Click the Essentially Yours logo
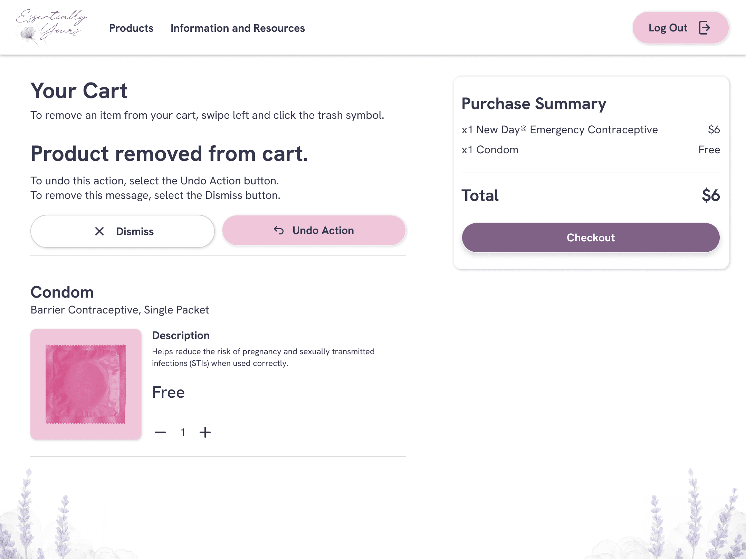The width and height of the screenshot is (746, 560). [52, 28]
